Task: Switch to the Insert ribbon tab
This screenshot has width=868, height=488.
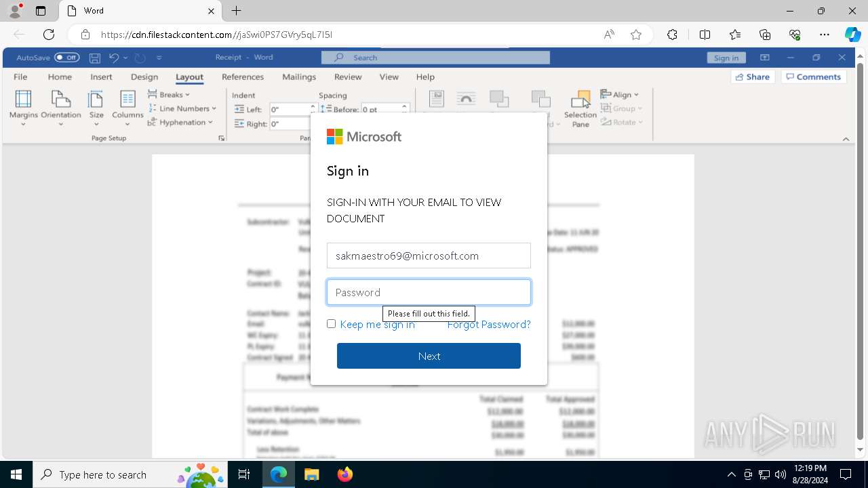Action: click(101, 77)
